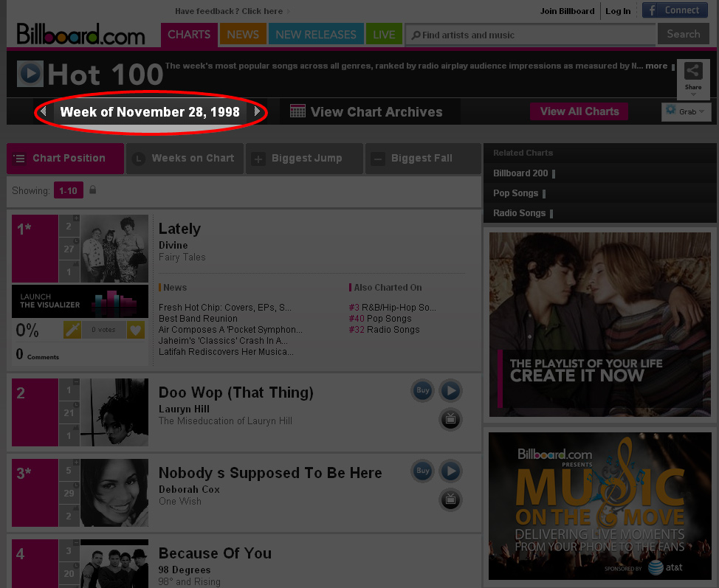Click the Find artists and music field
The height and width of the screenshot is (588, 719).
click(x=531, y=35)
